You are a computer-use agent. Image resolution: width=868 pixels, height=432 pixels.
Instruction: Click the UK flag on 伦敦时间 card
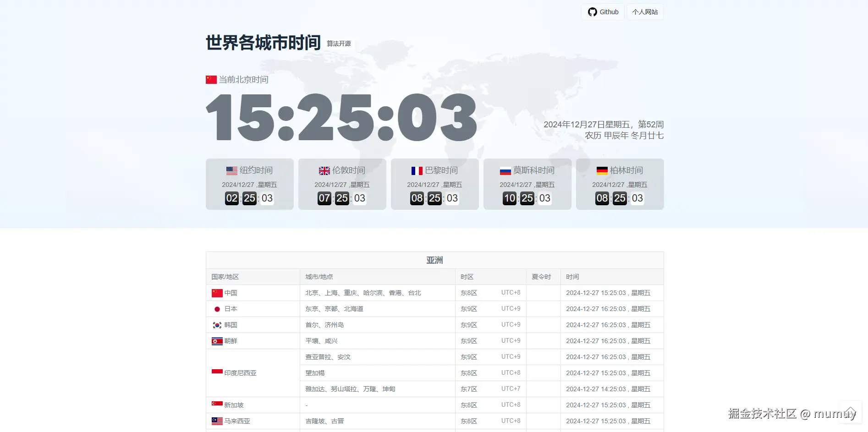(x=324, y=170)
